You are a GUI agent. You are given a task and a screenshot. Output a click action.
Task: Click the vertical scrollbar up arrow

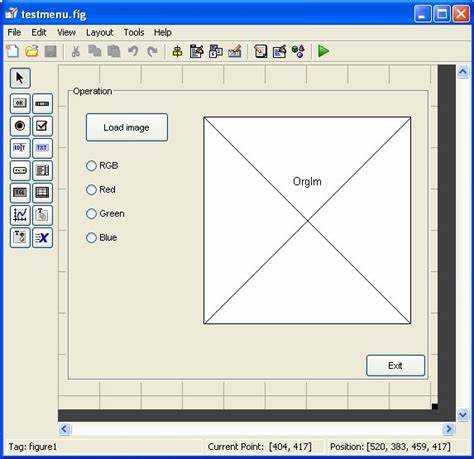click(x=463, y=71)
